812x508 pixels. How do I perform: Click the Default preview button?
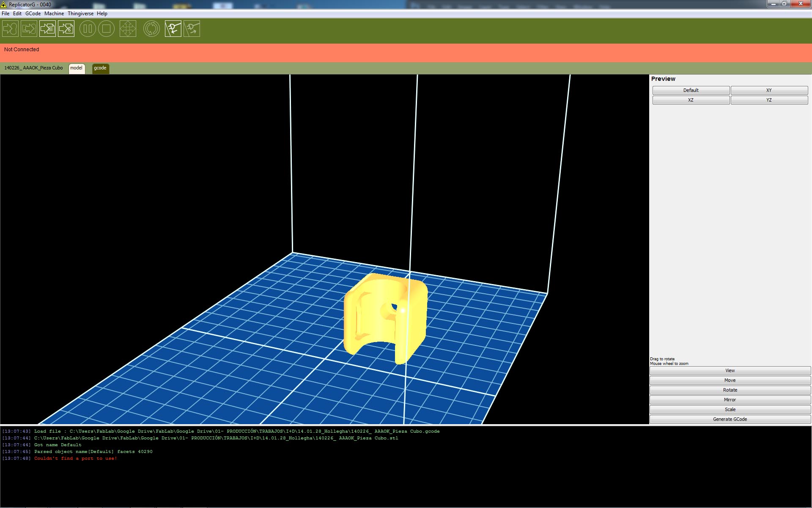click(691, 90)
